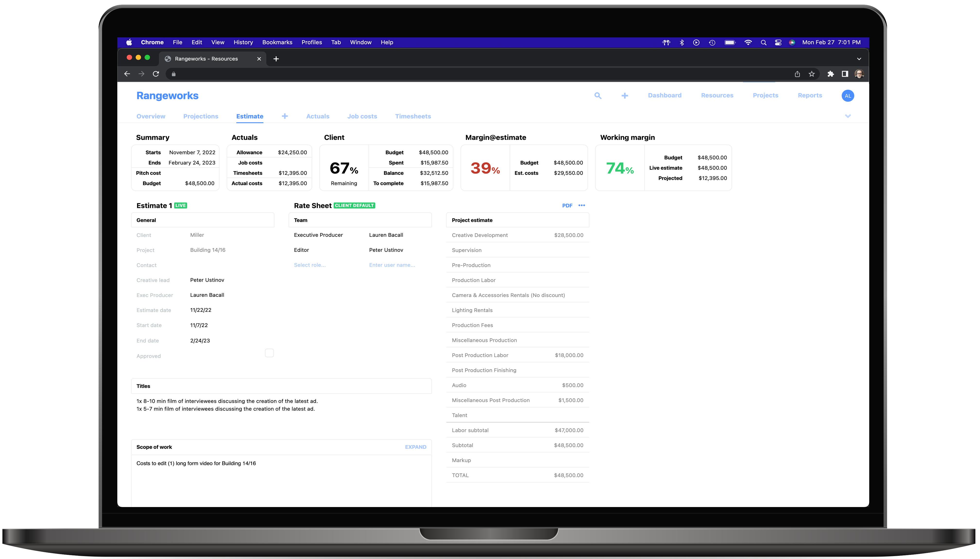Viewport: 980px width, 559px height.
Task: Open the Apple menu
Action: coord(129,42)
